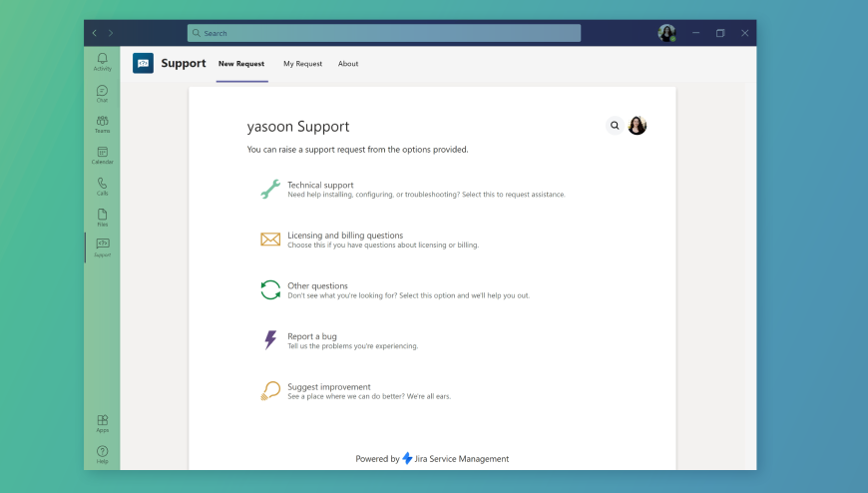Image resolution: width=868 pixels, height=493 pixels.
Task: Open the Chat sidebar icon
Action: pyautogui.click(x=102, y=93)
